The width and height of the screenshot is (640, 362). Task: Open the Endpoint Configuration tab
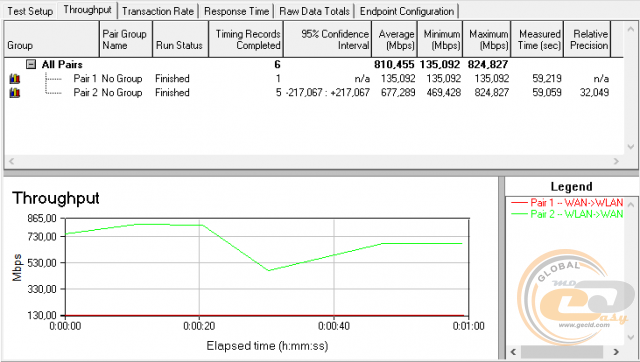click(x=407, y=11)
